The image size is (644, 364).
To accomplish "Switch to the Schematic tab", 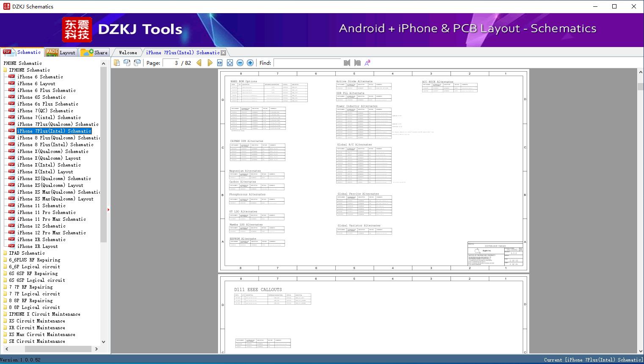I will [x=22, y=52].
